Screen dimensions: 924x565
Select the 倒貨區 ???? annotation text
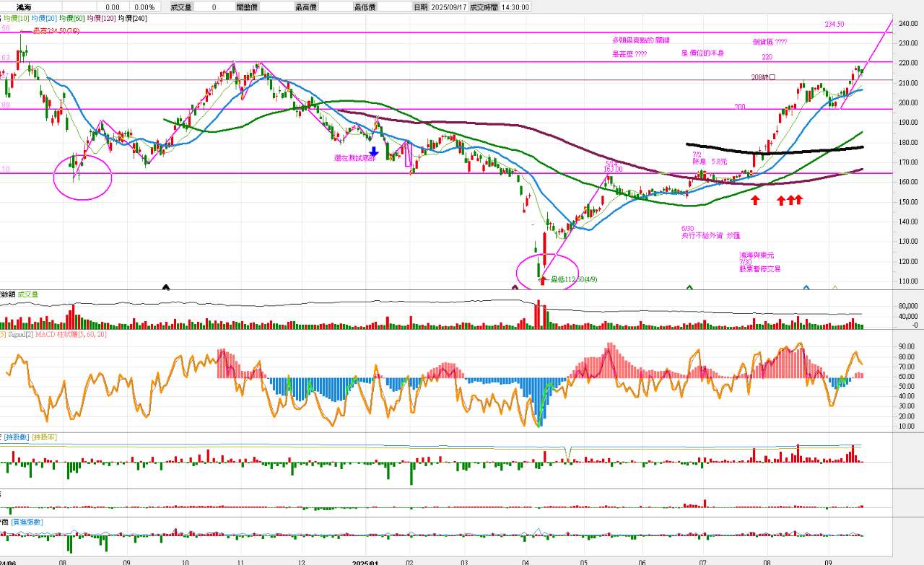click(x=770, y=42)
